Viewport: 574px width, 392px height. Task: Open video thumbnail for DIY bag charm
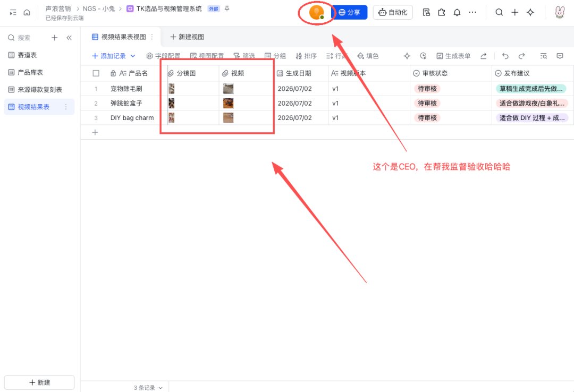228,118
